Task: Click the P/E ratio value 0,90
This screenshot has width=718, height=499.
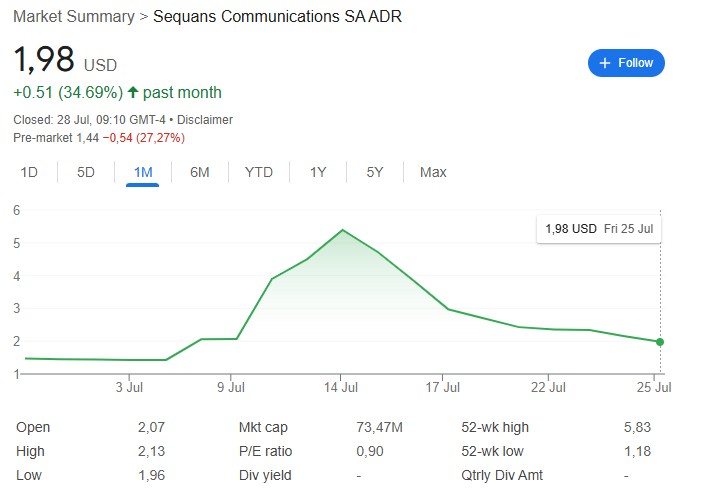Action: point(370,451)
